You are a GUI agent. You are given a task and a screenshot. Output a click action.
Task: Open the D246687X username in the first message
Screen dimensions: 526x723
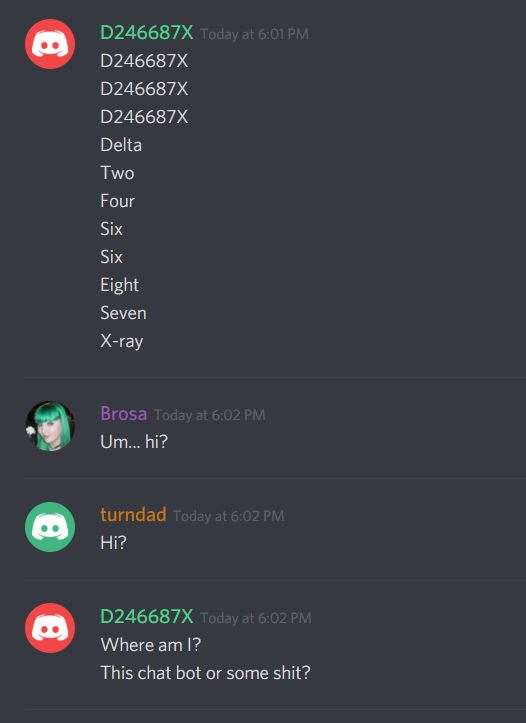147,33
